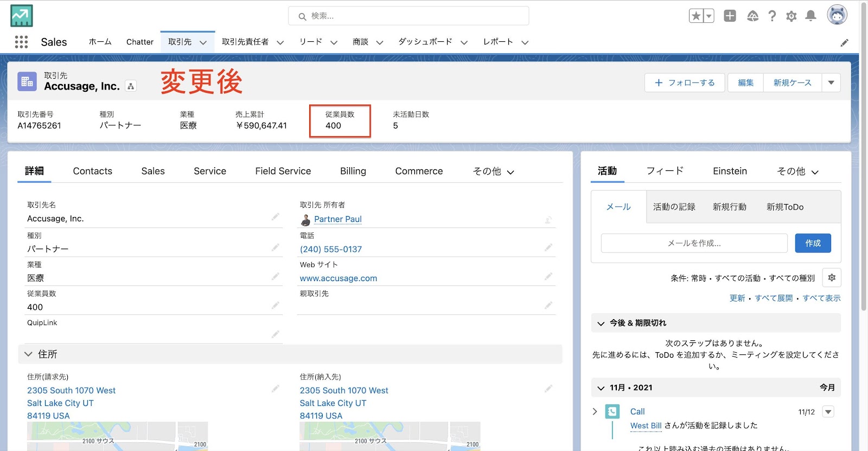Click the global search box
The width and height of the screenshot is (868, 451).
tap(409, 16)
